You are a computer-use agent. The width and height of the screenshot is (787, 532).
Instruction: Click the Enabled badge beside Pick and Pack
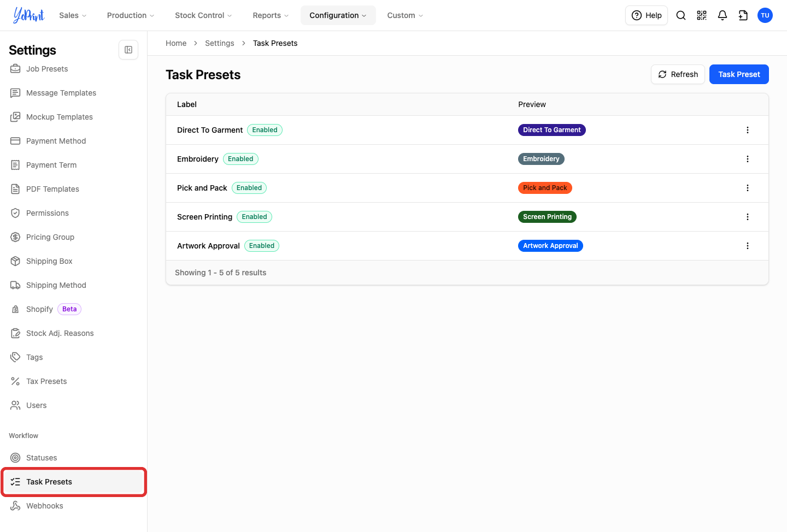coord(249,188)
